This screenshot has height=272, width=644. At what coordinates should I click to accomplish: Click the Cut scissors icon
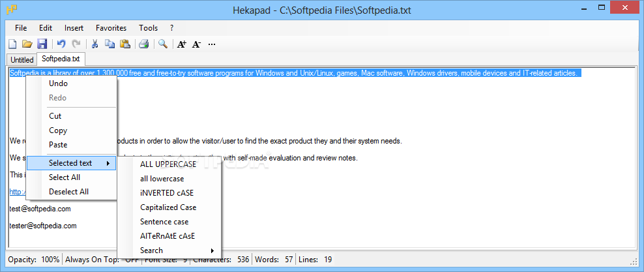point(95,44)
